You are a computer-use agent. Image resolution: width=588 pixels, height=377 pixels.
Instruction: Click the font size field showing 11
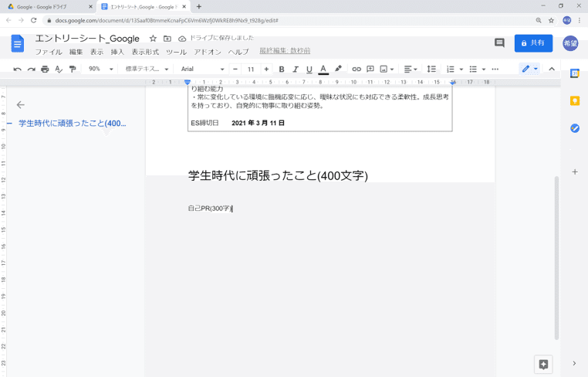[x=251, y=69]
